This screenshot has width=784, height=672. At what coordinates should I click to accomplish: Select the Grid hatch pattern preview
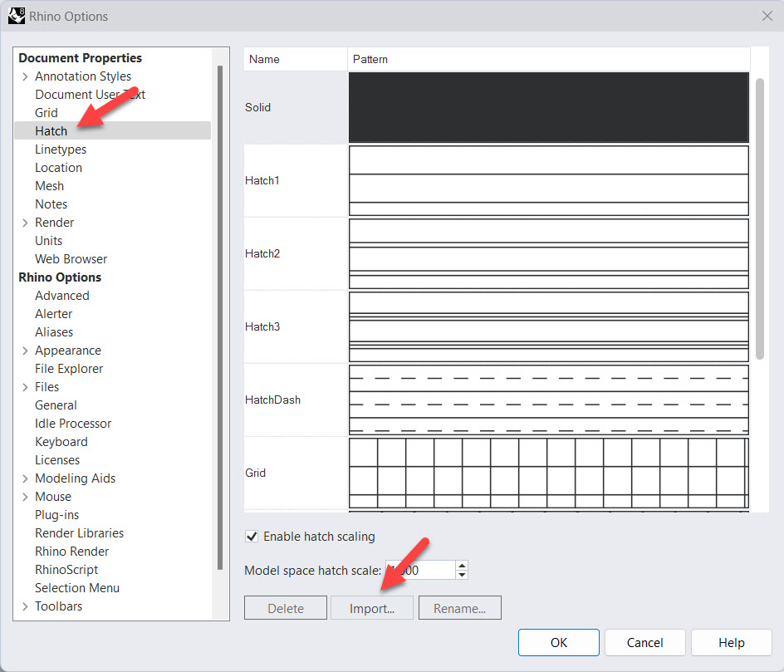tap(548, 473)
